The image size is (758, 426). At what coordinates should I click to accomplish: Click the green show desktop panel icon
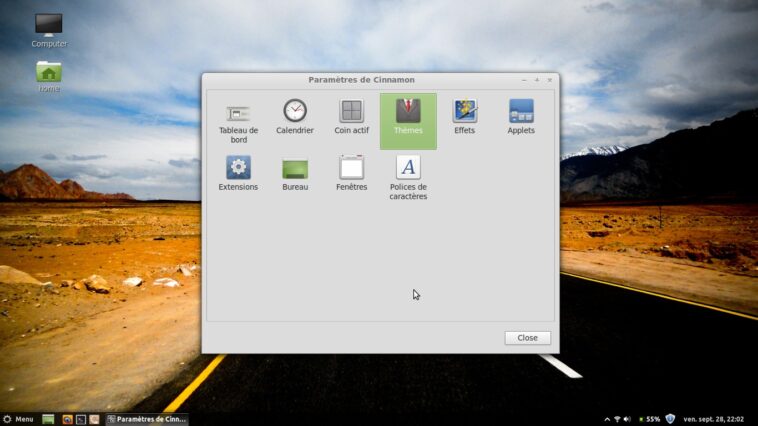click(48, 419)
